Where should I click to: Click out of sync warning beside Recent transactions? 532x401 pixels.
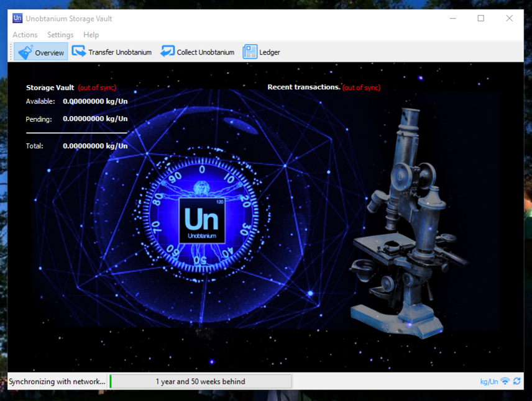pyautogui.click(x=361, y=88)
